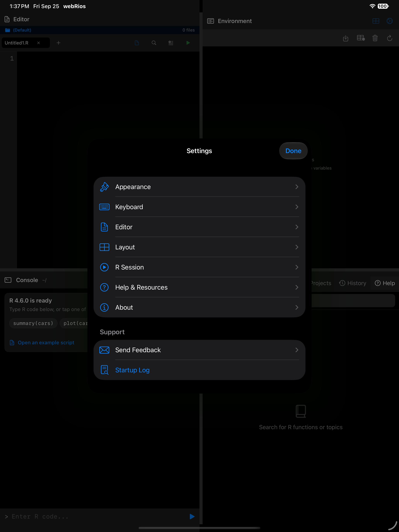Refresh the Environment panel

(x=390, y=38)
